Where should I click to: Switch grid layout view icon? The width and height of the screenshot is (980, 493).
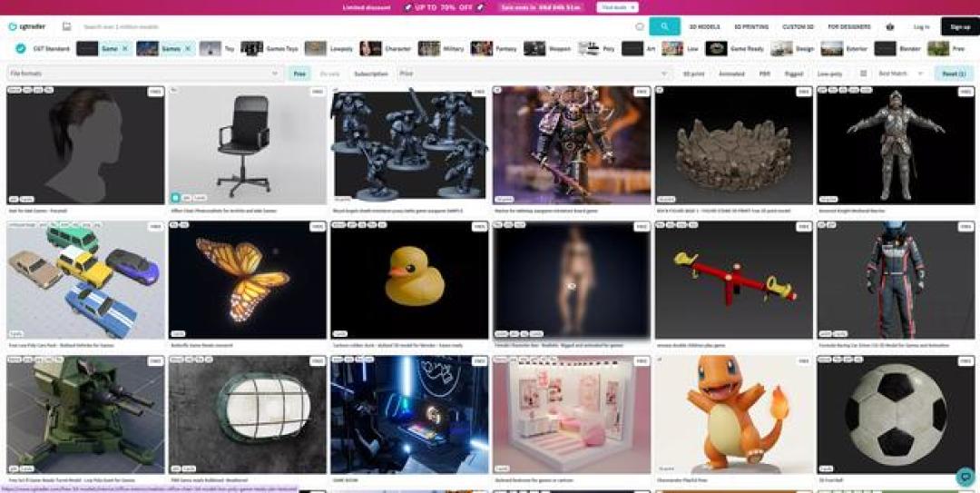(863, 74)
